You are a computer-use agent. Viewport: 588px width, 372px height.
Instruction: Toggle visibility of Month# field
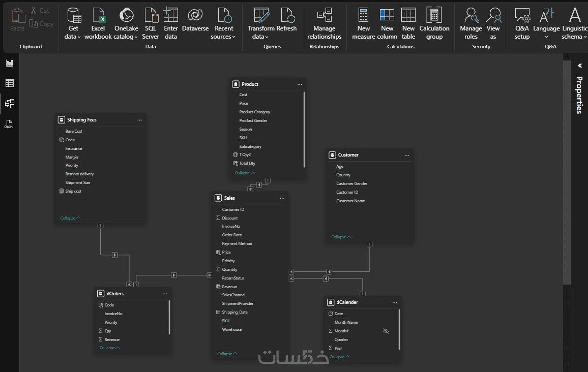tap(386, 331)
